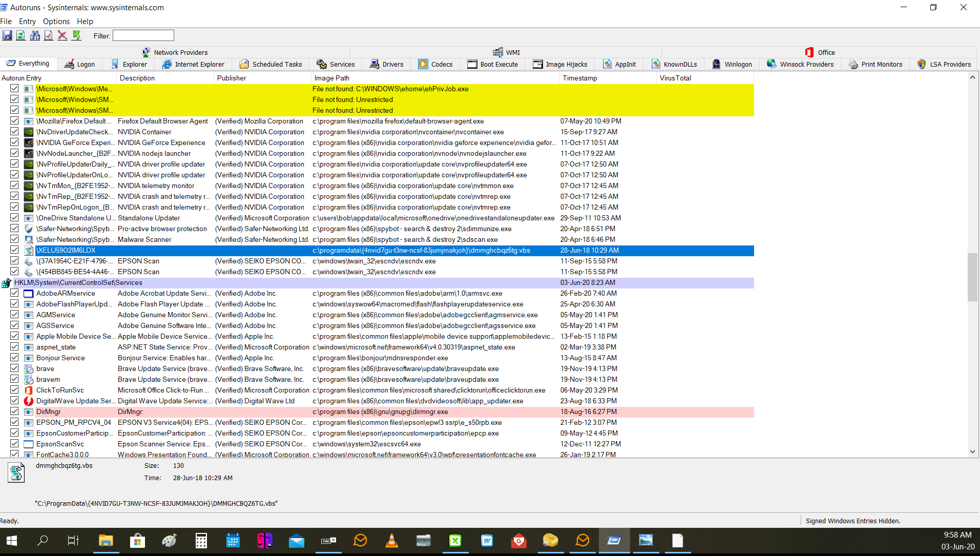
Task: Click the scrollbar up arrow
Action: 972,77
